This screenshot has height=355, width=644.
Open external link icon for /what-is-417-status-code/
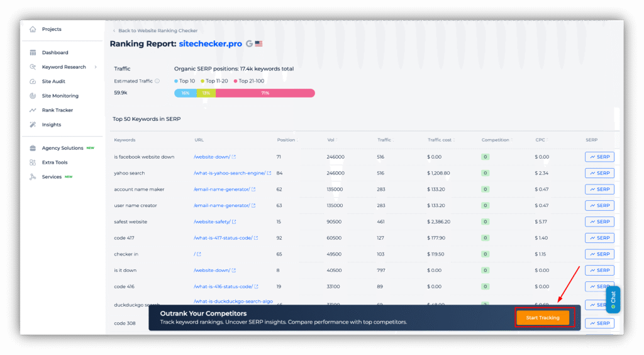coord(256,238)
